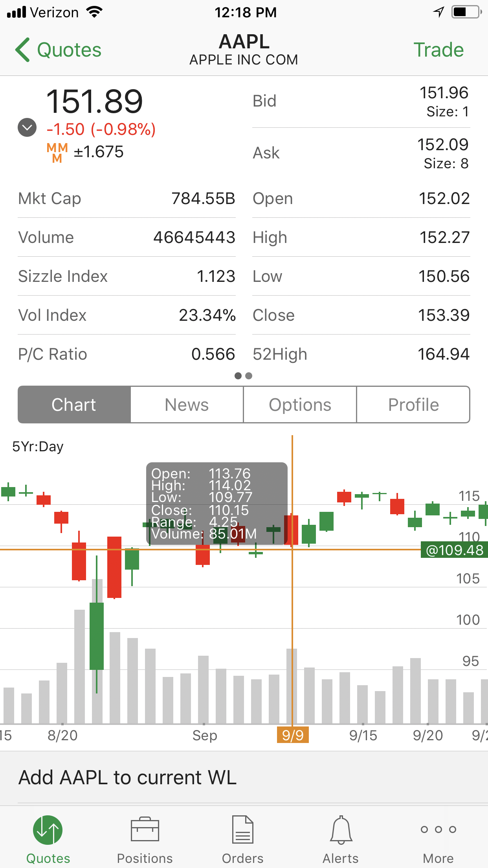
Task: Tap the 8/20 date label on chart axis
Action: point(62,735)
